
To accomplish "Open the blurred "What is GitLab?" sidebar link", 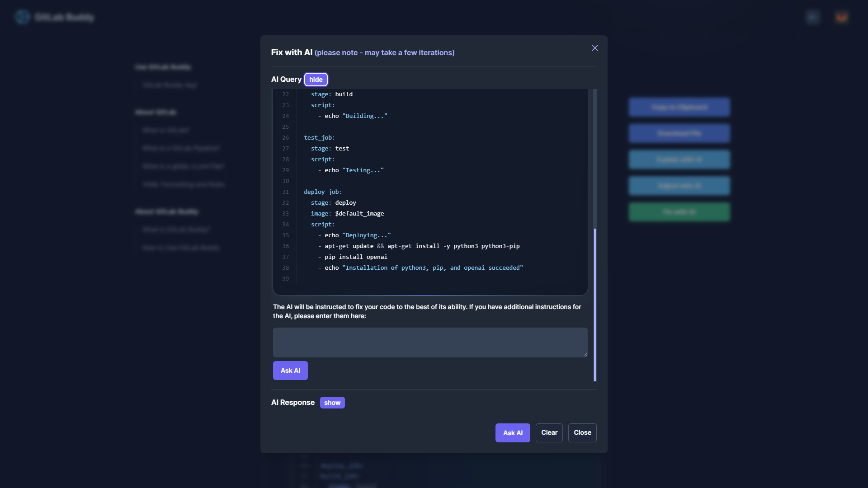I will pos(166,130).
